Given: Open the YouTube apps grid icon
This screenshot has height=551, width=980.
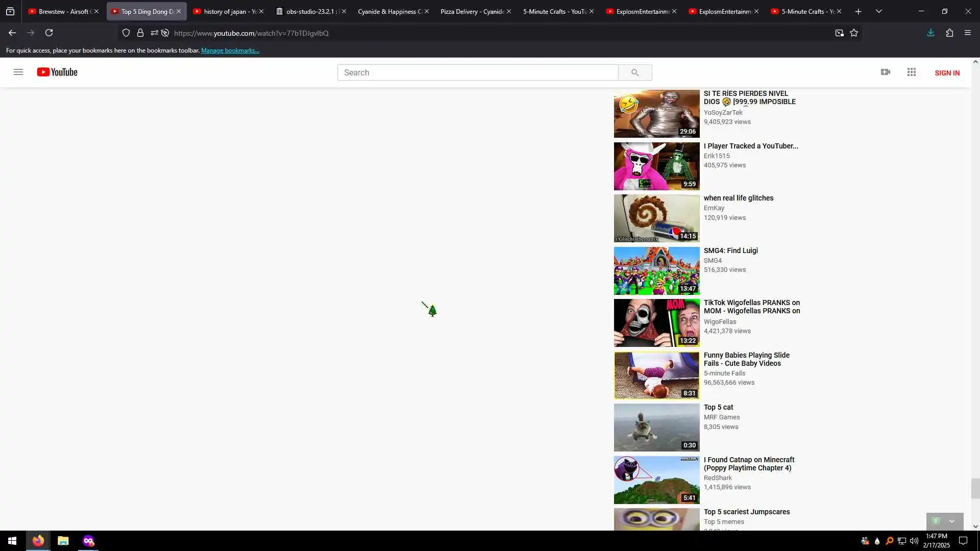Looking at the screenshot, I should click(x=912, y=72).
